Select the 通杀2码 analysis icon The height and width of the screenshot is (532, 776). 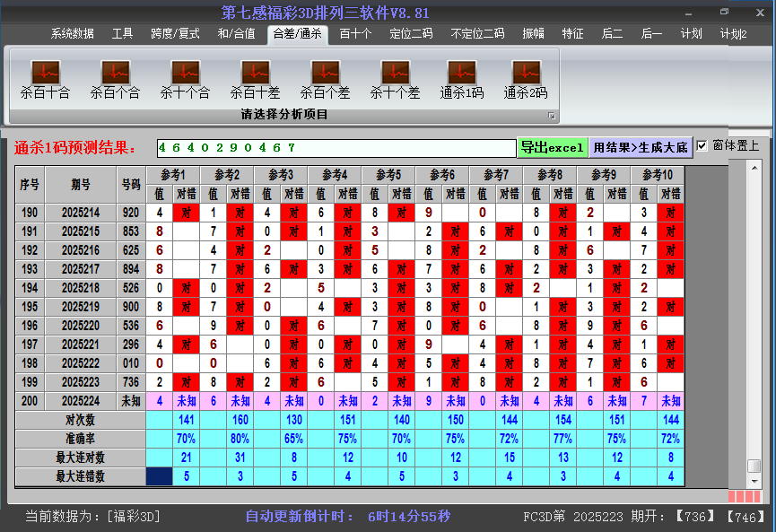[526, 80]
